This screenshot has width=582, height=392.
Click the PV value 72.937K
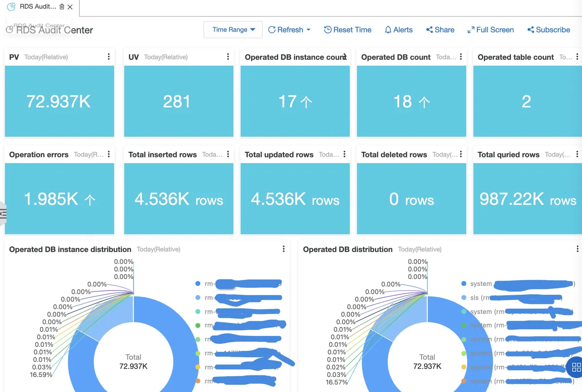click(59, 101)
